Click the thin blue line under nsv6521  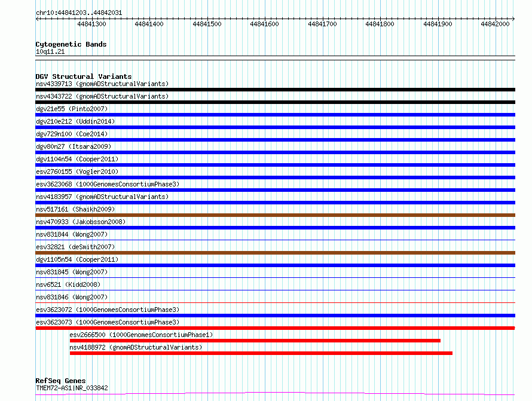275,290
